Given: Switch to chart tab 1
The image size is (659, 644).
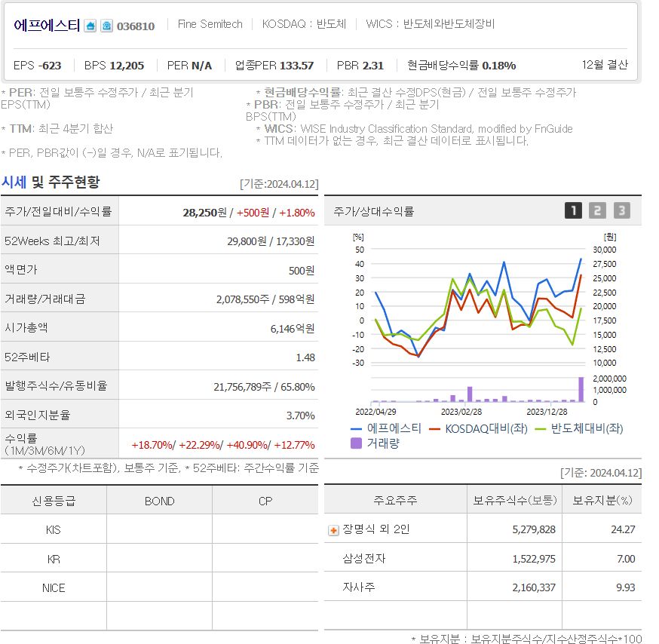Looking at the screenshot, I should click(573, 210).
